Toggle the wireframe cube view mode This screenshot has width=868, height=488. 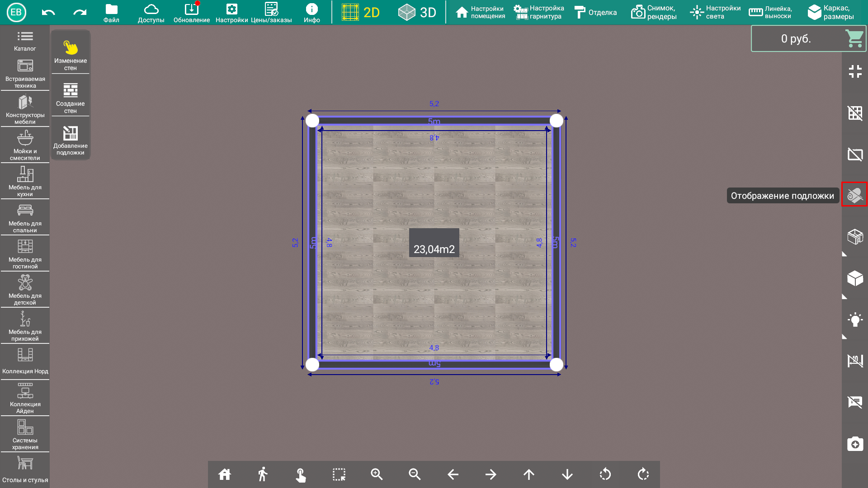point(855,237)
